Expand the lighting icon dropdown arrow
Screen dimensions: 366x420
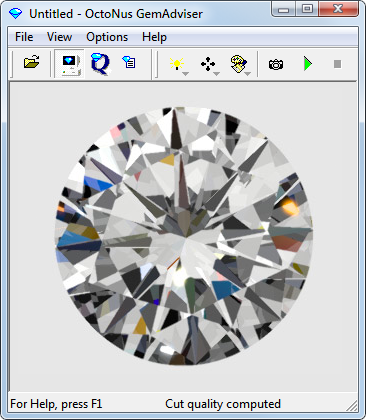click(186, 74)
